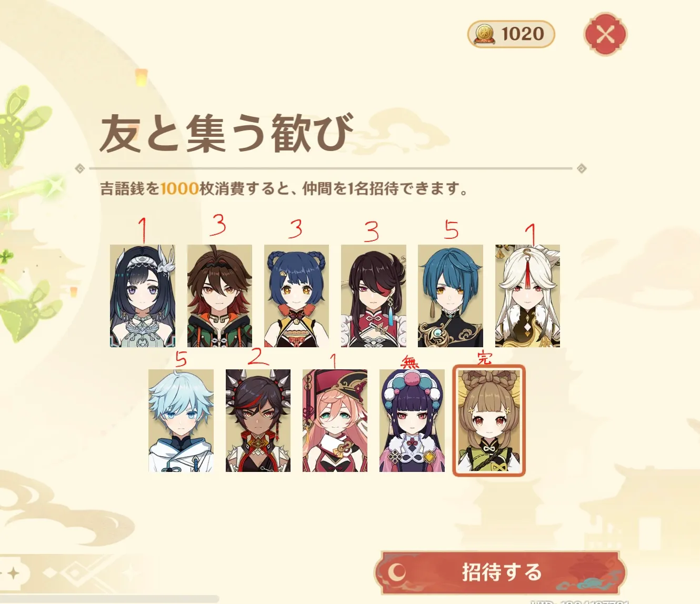Click the gold coin icon beside 1020
The height and width of the screenshot is (604, 700).
pyautogui.click(x=484, y=34)
